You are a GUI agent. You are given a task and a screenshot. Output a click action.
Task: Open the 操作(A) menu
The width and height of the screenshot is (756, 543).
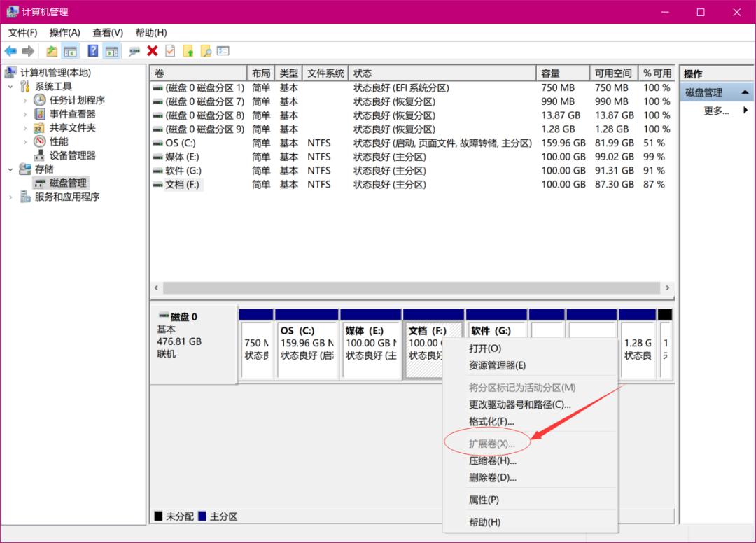pos(64,33)
